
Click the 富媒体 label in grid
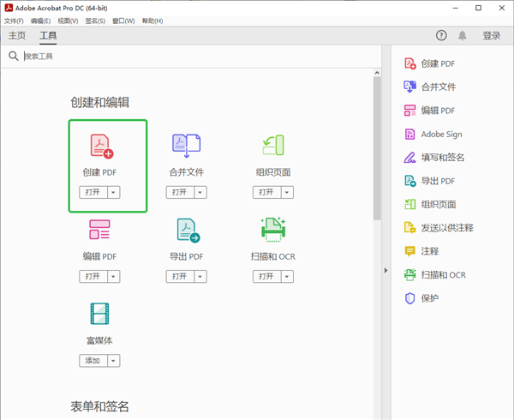pos(99,340)
